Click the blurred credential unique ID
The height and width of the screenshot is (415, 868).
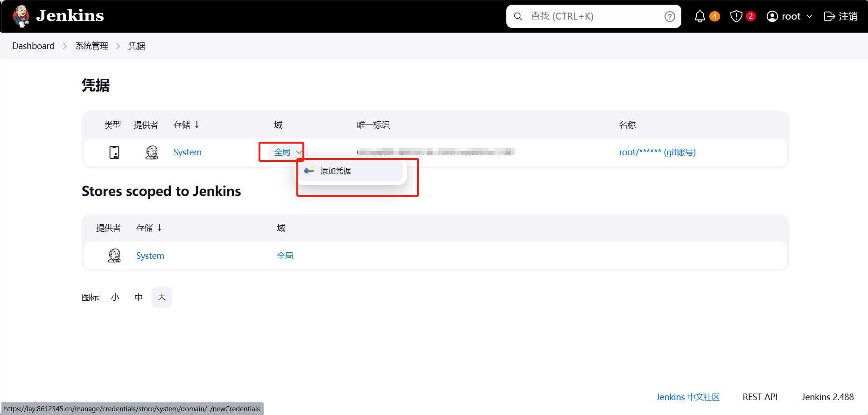(436, 152)
